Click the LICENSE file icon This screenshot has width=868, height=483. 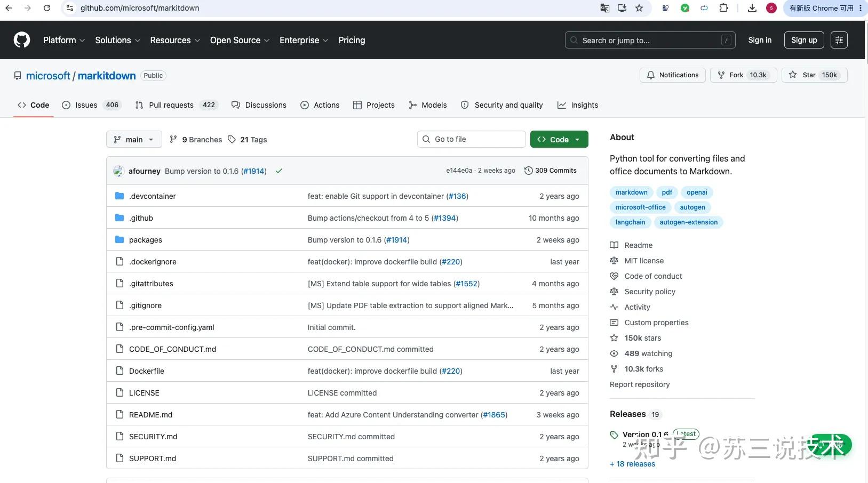pos(120,393)
